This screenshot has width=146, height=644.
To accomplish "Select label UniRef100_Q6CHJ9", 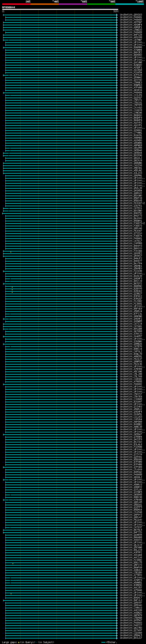I will 131,161.
